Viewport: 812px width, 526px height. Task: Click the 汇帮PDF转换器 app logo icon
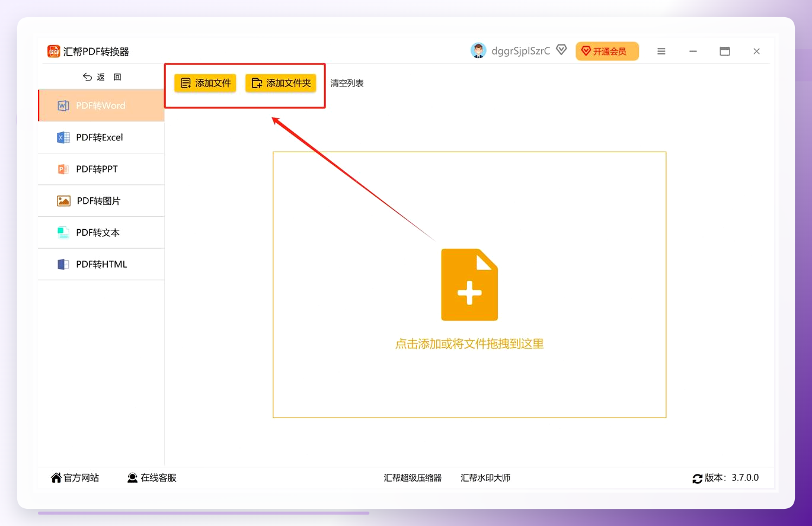click(x=54, y=52)
